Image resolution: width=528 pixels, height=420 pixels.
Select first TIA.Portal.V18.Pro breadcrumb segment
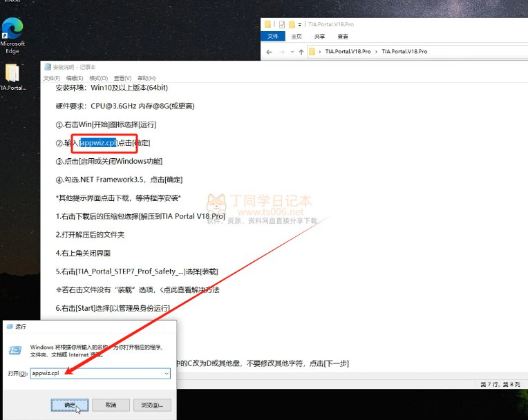pyautogui.click(x=348, y=52)
